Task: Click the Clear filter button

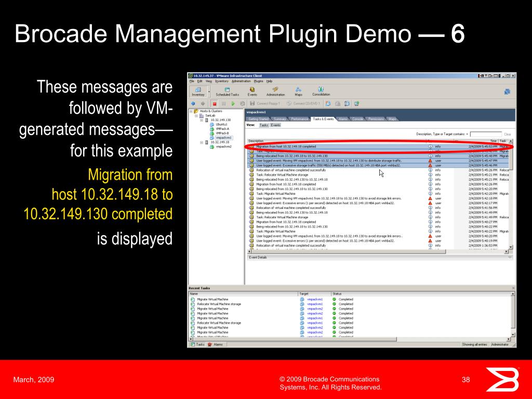Action: (507, 135)
